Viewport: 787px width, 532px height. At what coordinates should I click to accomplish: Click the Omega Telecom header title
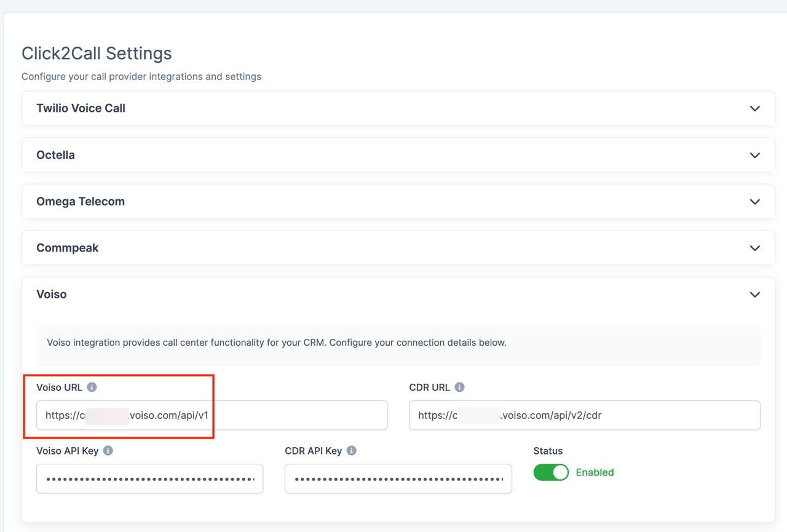point(81,202)
